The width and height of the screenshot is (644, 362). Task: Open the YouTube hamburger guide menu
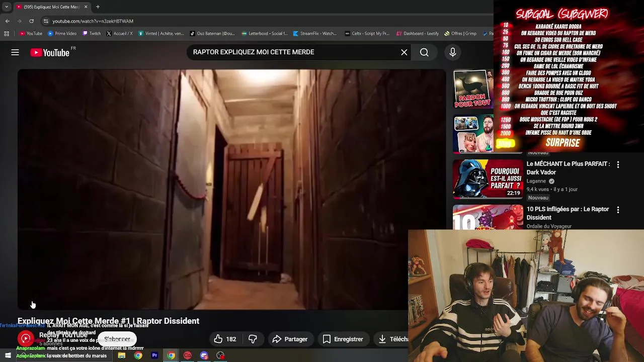[x=15, y=52]
